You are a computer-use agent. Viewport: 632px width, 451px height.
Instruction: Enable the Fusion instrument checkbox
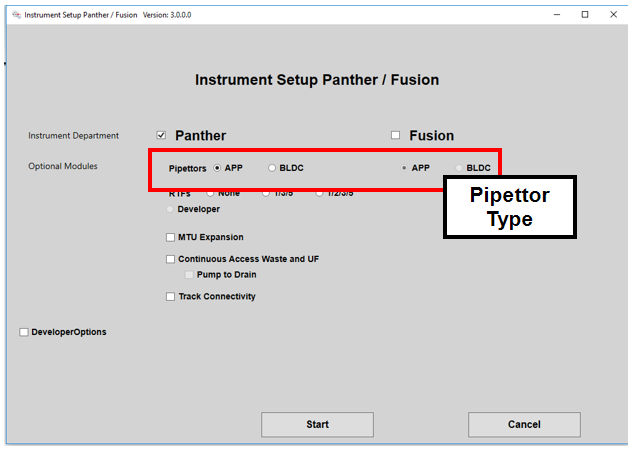coord(396,136)
